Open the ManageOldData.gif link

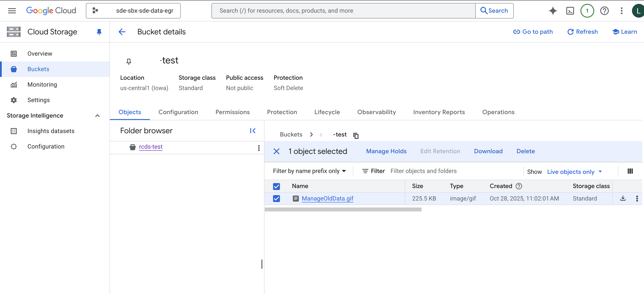tap(327, 198)
